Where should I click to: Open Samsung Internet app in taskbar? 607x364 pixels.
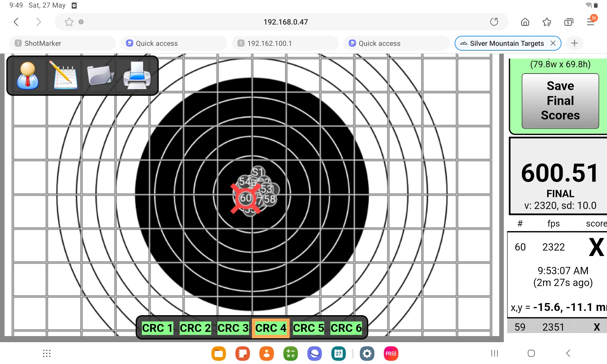[314, 353]
